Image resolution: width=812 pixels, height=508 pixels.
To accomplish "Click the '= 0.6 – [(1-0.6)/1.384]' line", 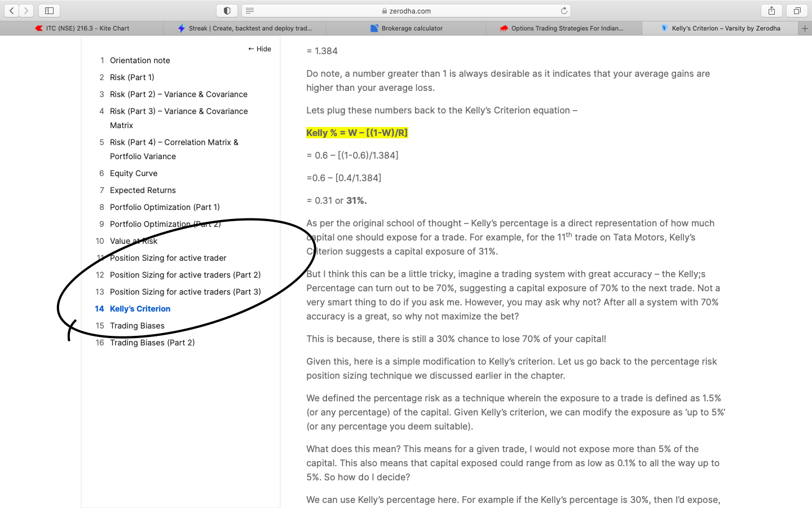I will [352, 155].
